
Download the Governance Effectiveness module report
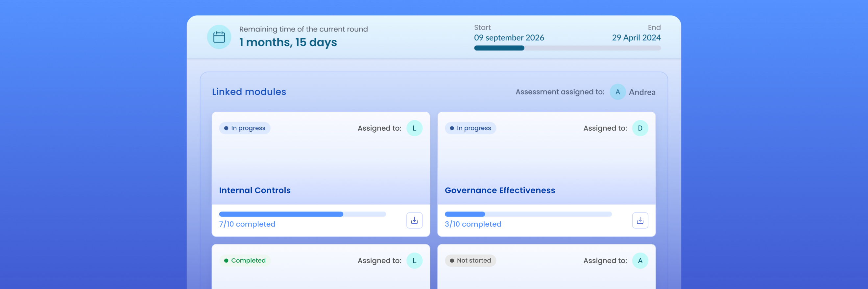pos(640,220)
